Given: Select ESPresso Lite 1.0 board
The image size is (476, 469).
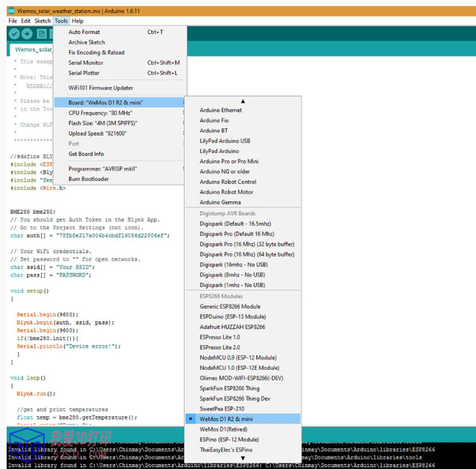Looking at the screenshot, I should pos(243,337).
